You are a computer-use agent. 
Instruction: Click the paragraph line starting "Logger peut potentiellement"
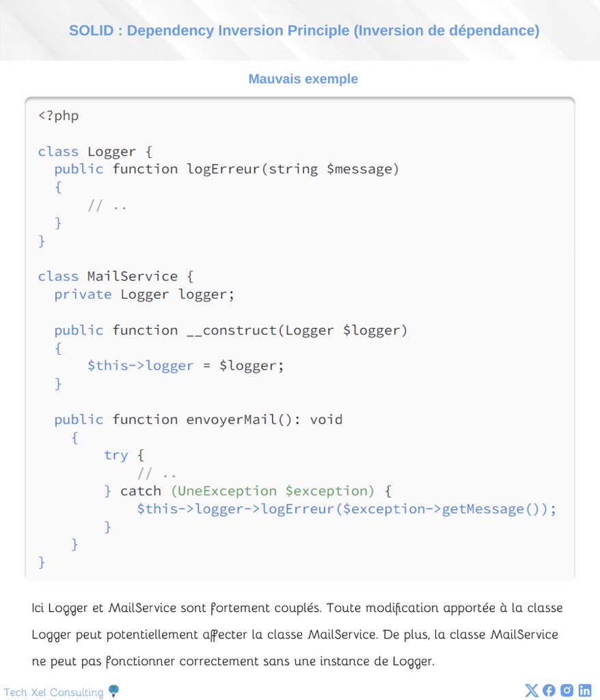295,635
